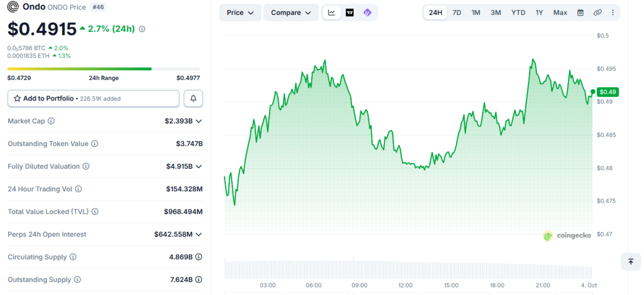
Task: Click the $0.4729 range low value
Action: tap(19, 78)
